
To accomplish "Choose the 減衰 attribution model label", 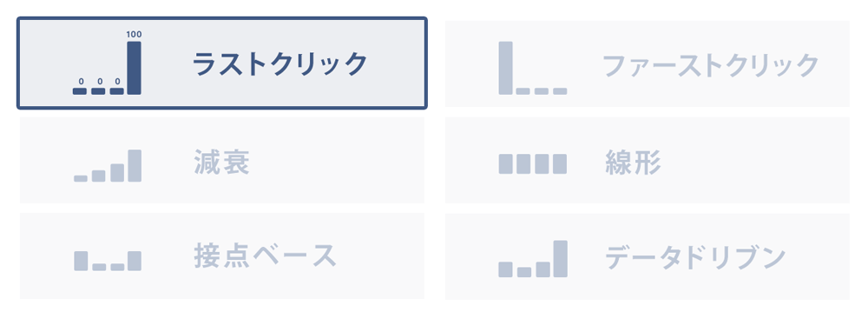I will [222, 163].
